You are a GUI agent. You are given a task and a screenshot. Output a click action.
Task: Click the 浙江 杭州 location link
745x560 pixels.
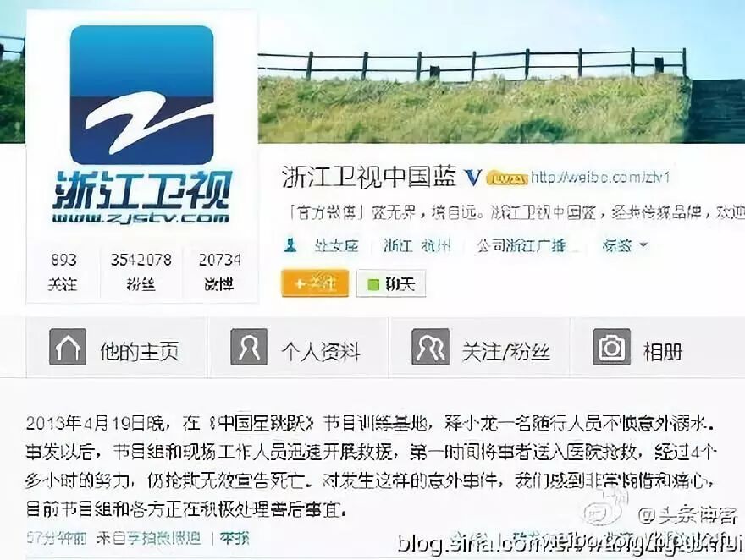coord(417,245)
